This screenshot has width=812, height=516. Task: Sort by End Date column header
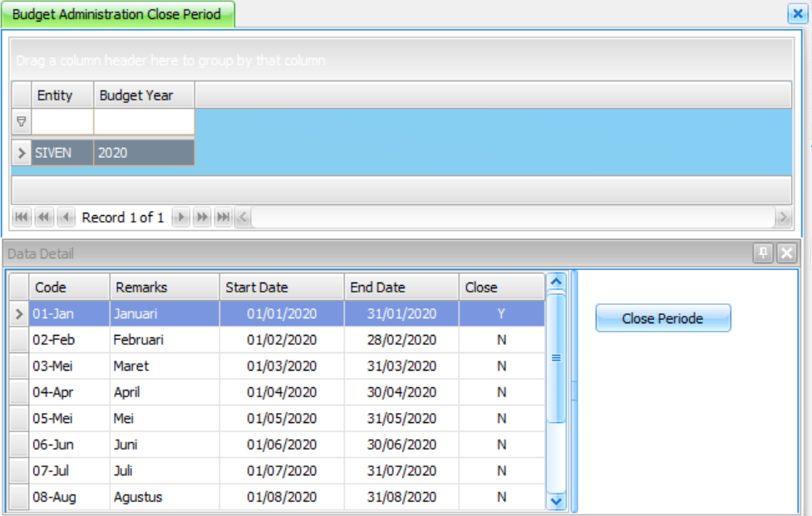(x=401, y=287)
